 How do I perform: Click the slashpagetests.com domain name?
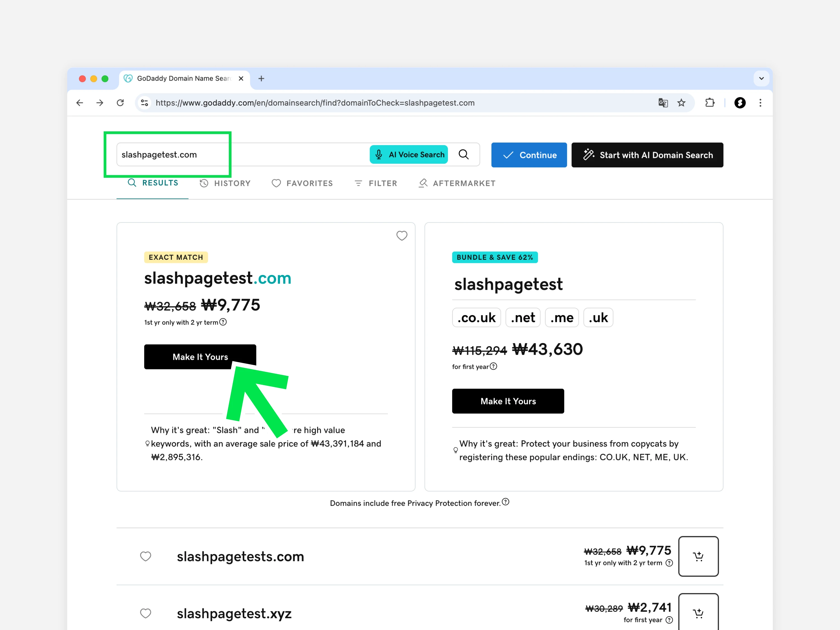[x=240, y=557]
